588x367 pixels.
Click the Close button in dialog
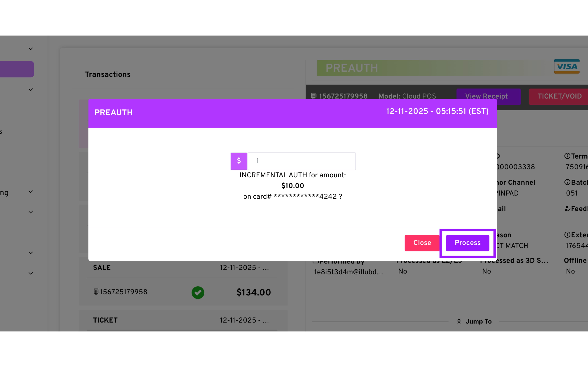(x=422, y=243)
